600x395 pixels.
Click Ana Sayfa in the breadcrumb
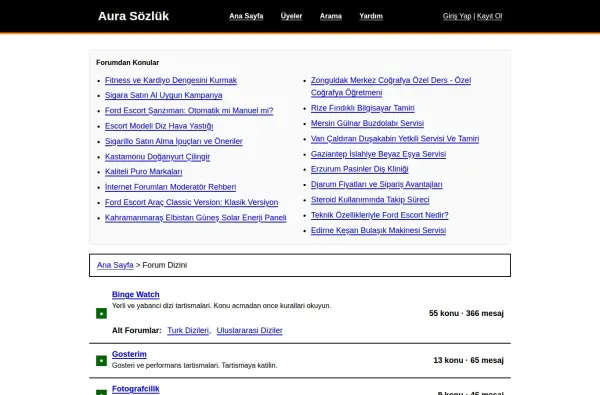[115, 265]
